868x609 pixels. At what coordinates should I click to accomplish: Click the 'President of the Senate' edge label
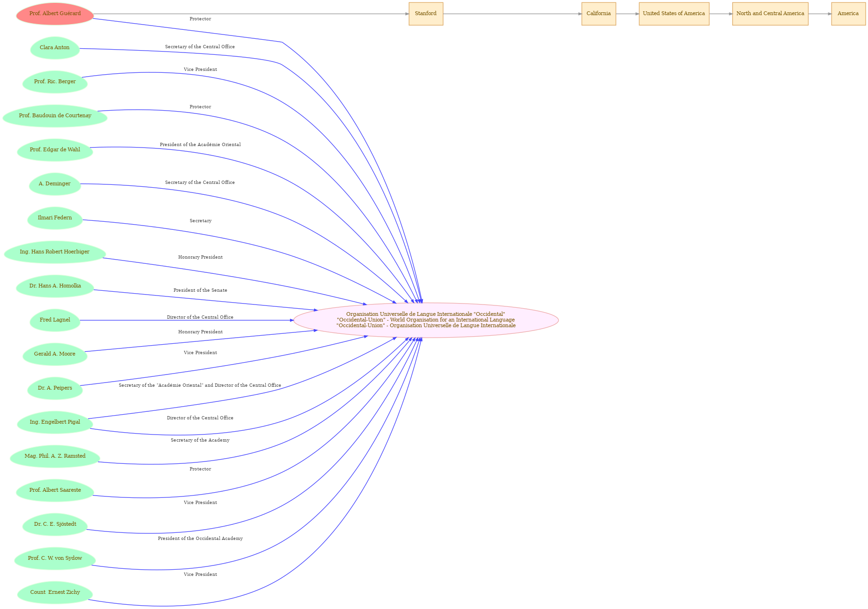point(200,290)
